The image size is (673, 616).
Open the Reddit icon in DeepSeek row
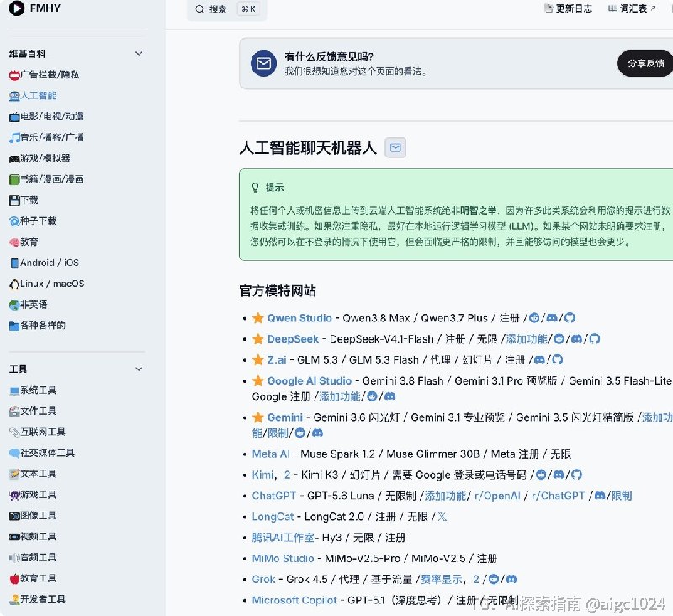point(559,339)
